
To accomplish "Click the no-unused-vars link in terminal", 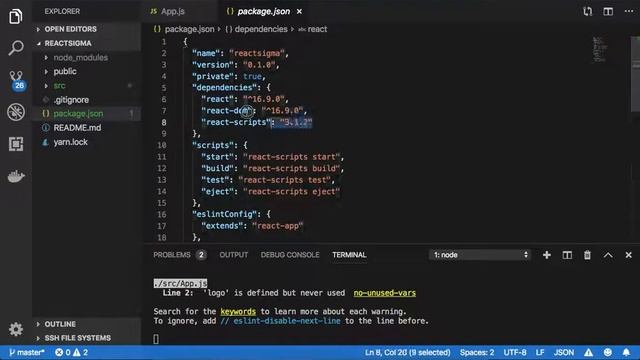I will tap(384, 293).
